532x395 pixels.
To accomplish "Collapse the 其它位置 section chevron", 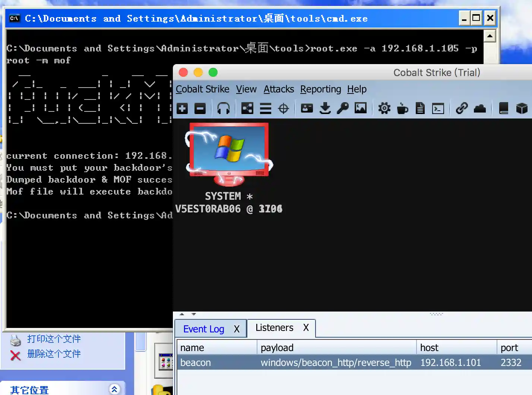I will [114, 389].
